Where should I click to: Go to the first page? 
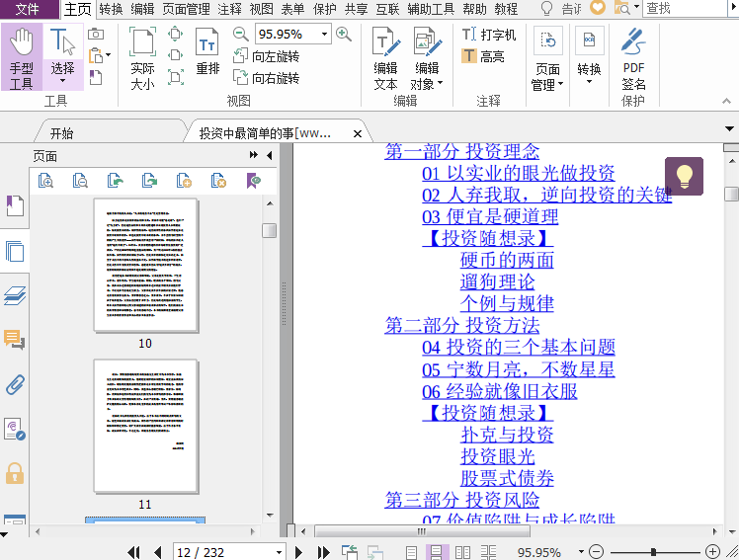133,552
